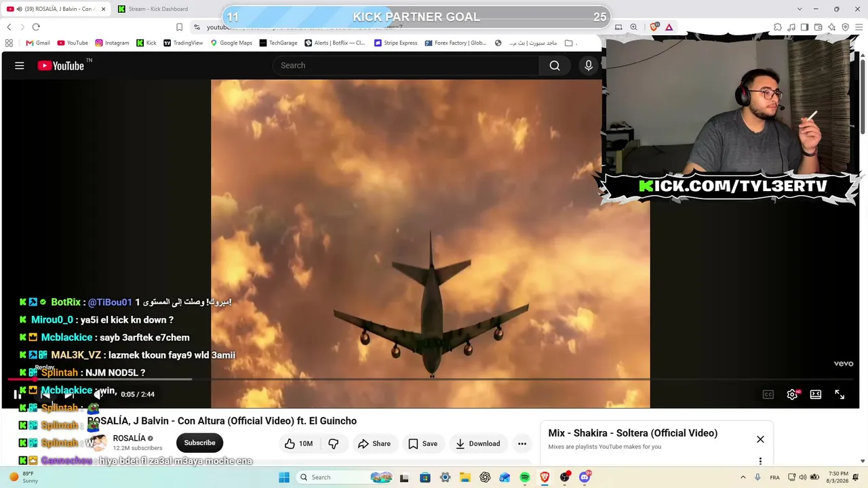Open the Brave media control music icon
This screenshot has width=868, height=488.
tap(791, 27)
